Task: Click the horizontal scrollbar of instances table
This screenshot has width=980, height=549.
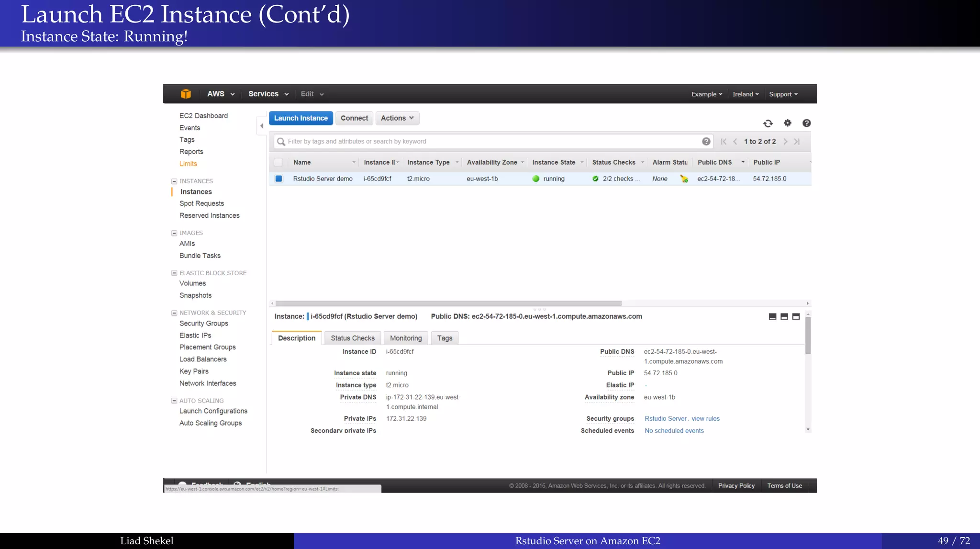Action: coord(448,303)
